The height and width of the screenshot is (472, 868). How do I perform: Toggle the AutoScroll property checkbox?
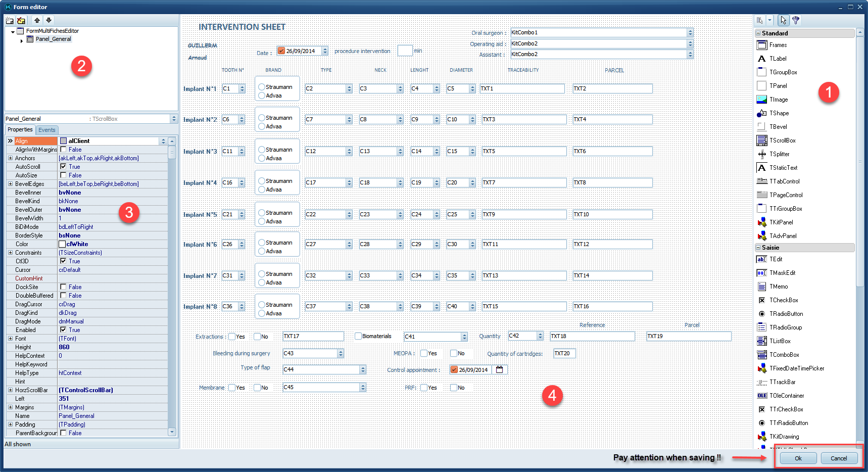(x=63, y=166)
